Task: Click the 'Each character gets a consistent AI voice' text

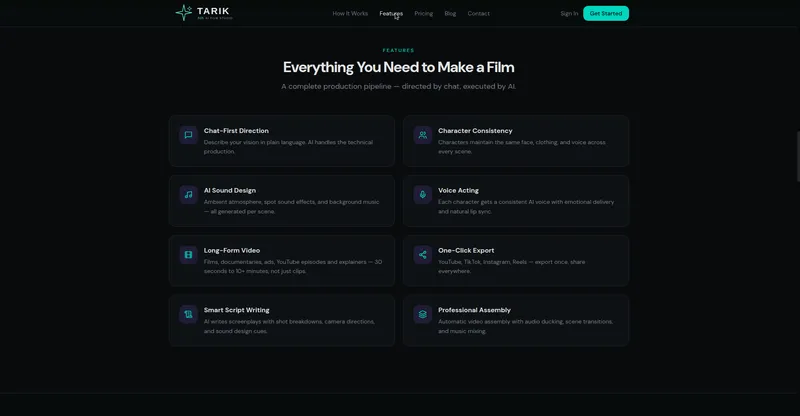Action: click(x=526, y=207)
